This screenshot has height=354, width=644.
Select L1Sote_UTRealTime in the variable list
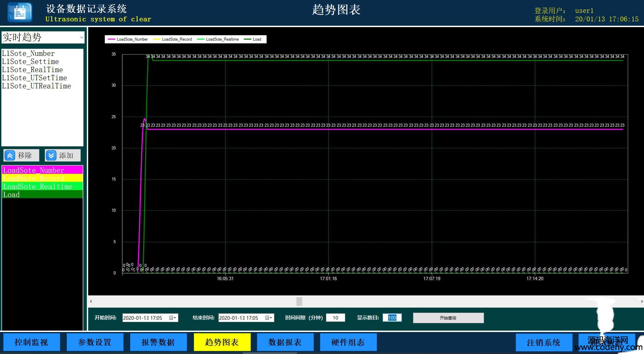point(37,86)
